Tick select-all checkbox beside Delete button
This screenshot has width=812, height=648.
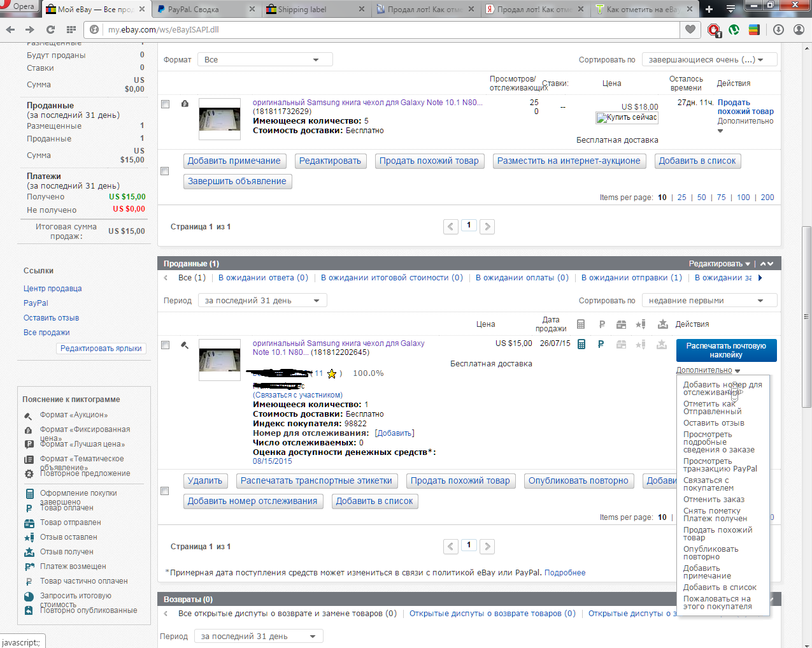click(x=165, y=491)
